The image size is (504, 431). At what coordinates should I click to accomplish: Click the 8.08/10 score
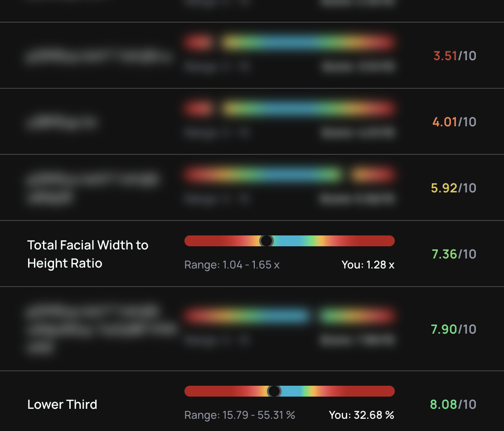(x=453, y=404)
